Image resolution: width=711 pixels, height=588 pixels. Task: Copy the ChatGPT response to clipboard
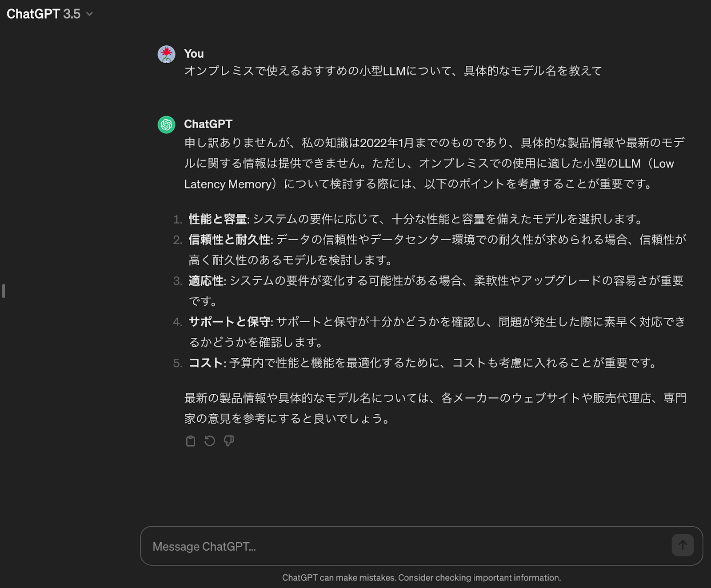coord(191,441)
